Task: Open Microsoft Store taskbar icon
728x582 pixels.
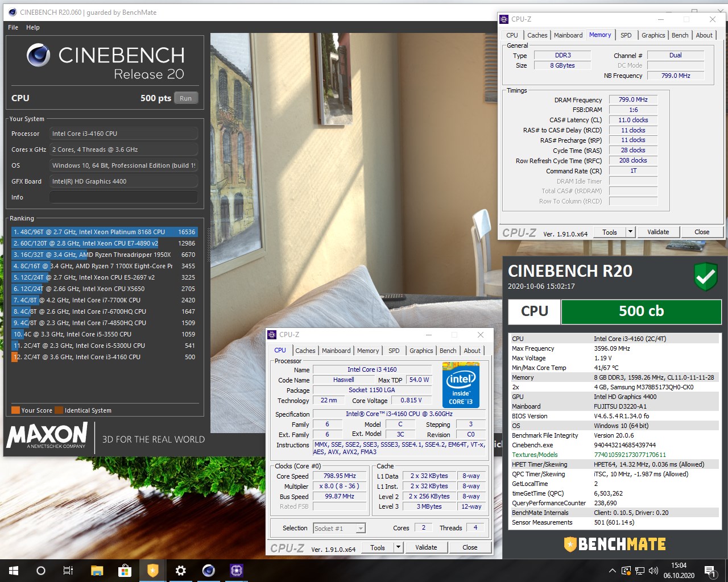Action: (125, 571)
